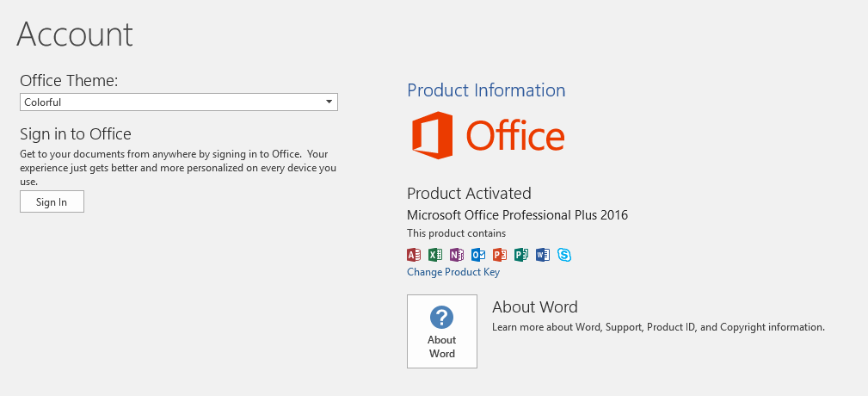
Task: Click the About Word button label
Action: coord(442,347)
